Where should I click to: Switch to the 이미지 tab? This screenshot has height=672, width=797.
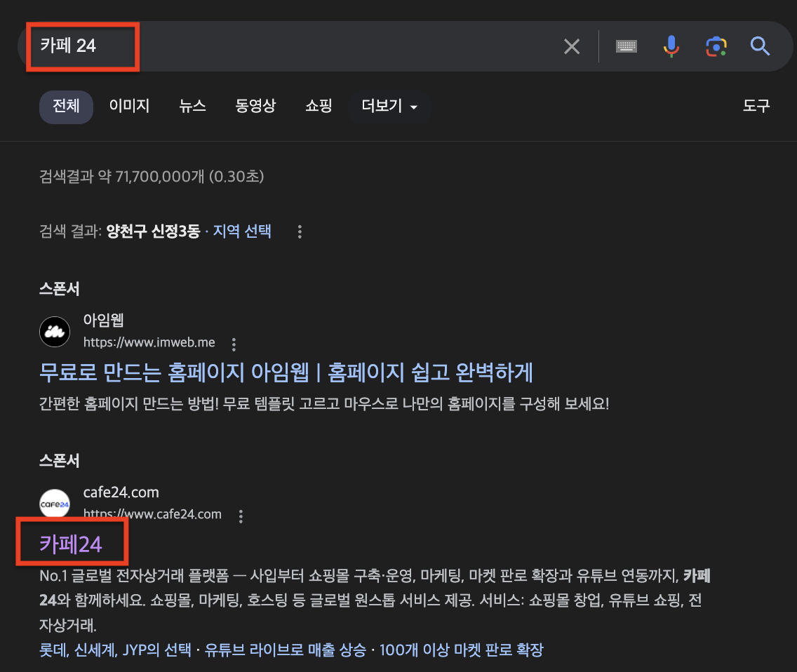[x=129, y=106]
